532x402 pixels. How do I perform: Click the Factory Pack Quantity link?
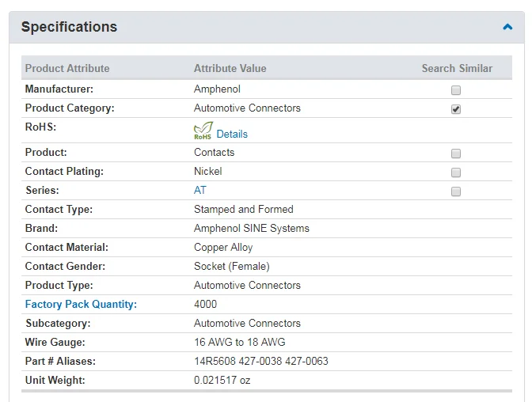coord(81,305)
